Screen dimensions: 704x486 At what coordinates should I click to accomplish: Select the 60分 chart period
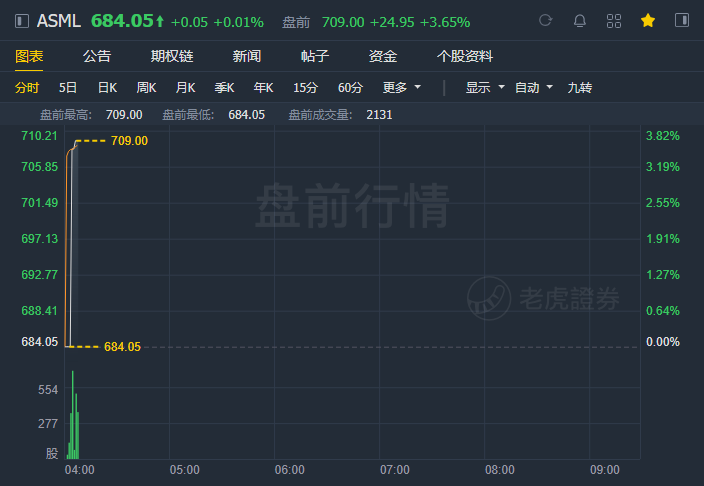tap(350, 88)
